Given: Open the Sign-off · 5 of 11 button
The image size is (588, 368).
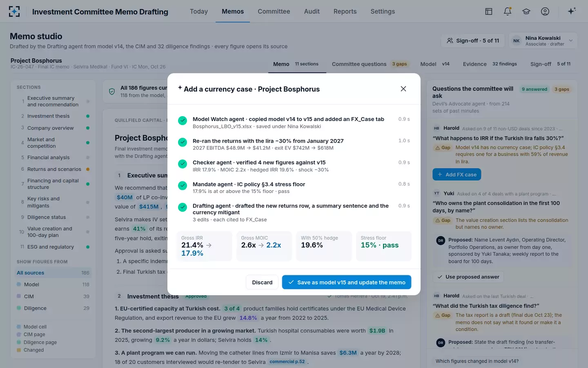Looking at the screenshot, I should point(473,40).
